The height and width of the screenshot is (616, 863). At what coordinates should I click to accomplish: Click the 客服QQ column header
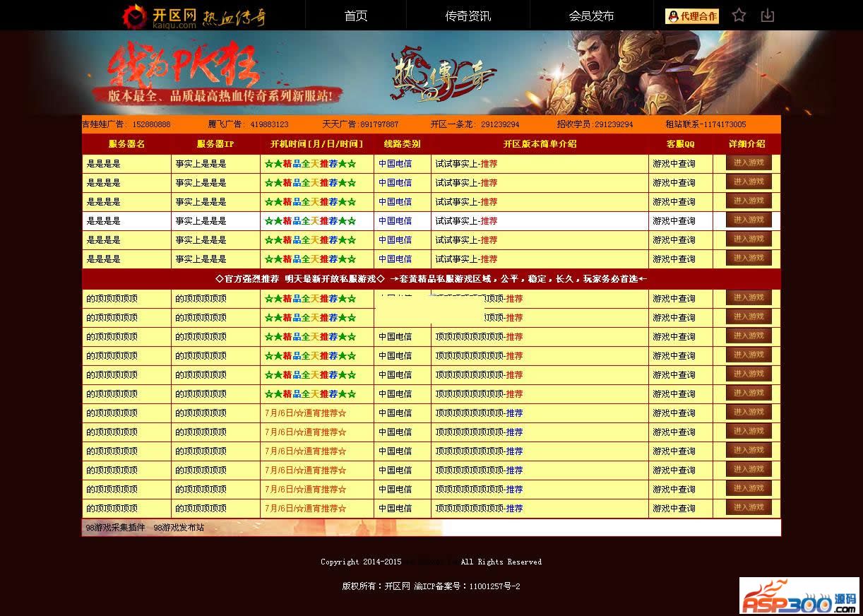681,144
